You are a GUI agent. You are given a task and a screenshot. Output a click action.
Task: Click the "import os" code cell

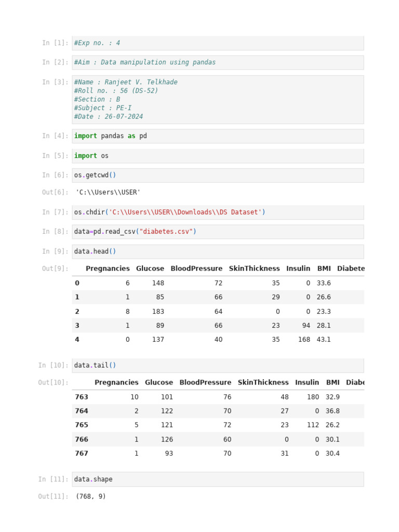[218, 156]
